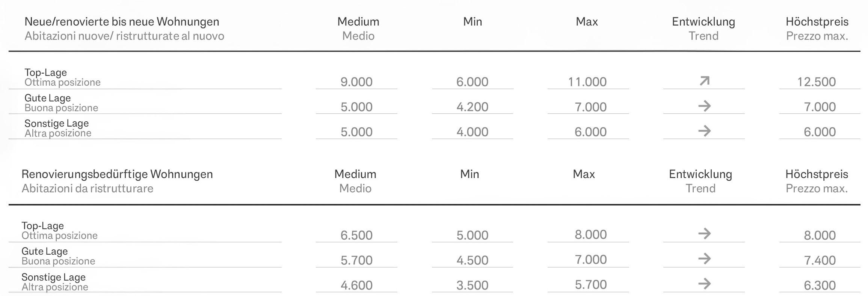Image resolution: width=868 pixels, height=296 pixels.
Task: Click the 'Gute Lage' row label in first table
Action: point(48,98)
